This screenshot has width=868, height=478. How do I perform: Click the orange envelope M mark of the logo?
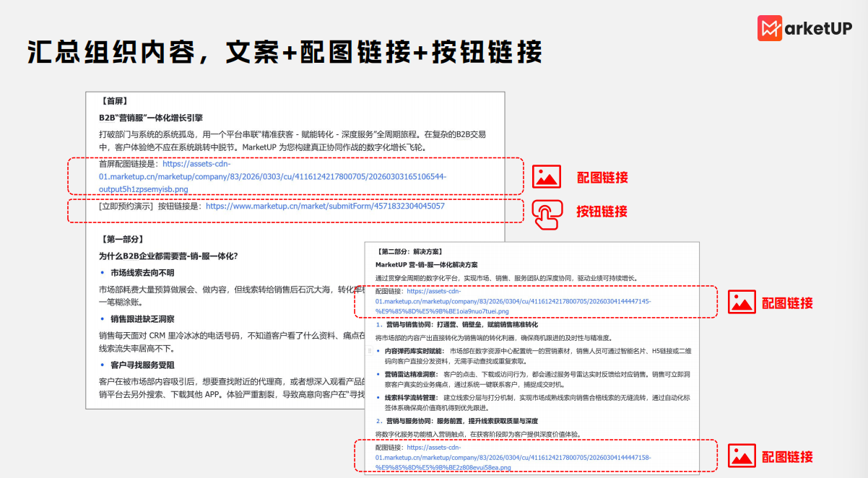(x=768, y=27)
